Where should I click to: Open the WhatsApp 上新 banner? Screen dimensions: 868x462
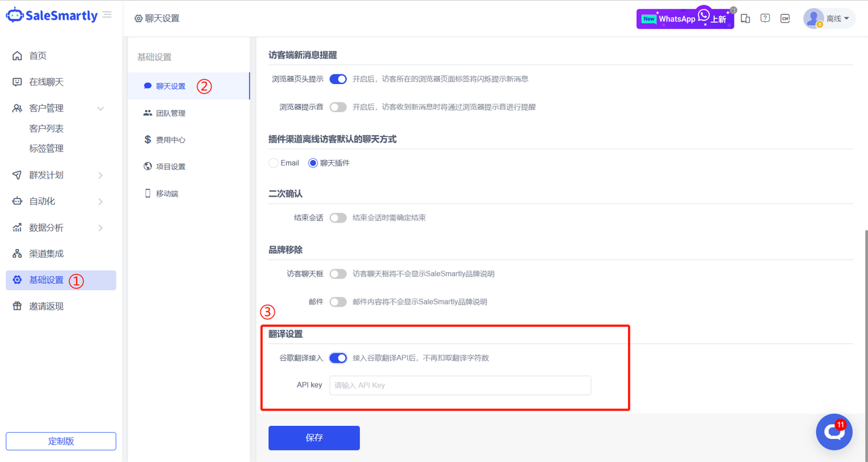click(x=685, y=18)
